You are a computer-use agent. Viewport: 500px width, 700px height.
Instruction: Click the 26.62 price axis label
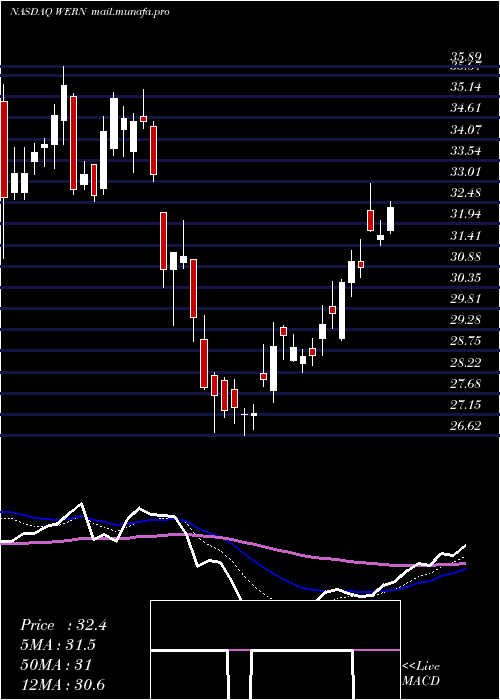pyautogui.click(x=466, y=426)
